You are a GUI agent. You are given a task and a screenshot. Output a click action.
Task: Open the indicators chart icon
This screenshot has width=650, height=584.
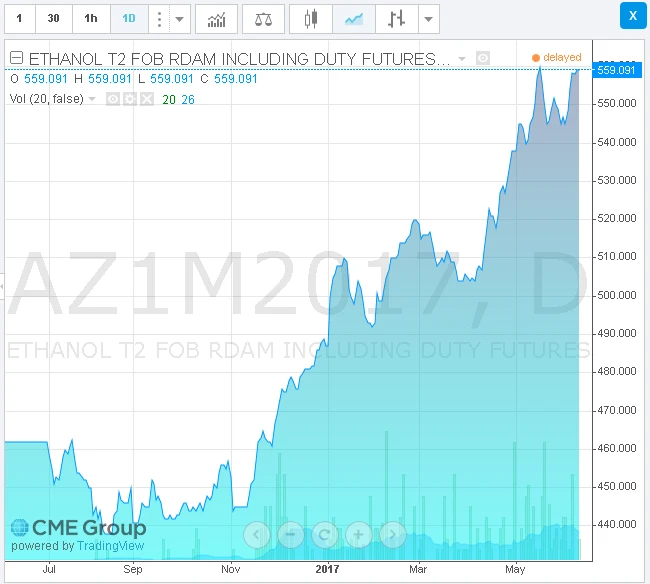(x=216, y=19)
